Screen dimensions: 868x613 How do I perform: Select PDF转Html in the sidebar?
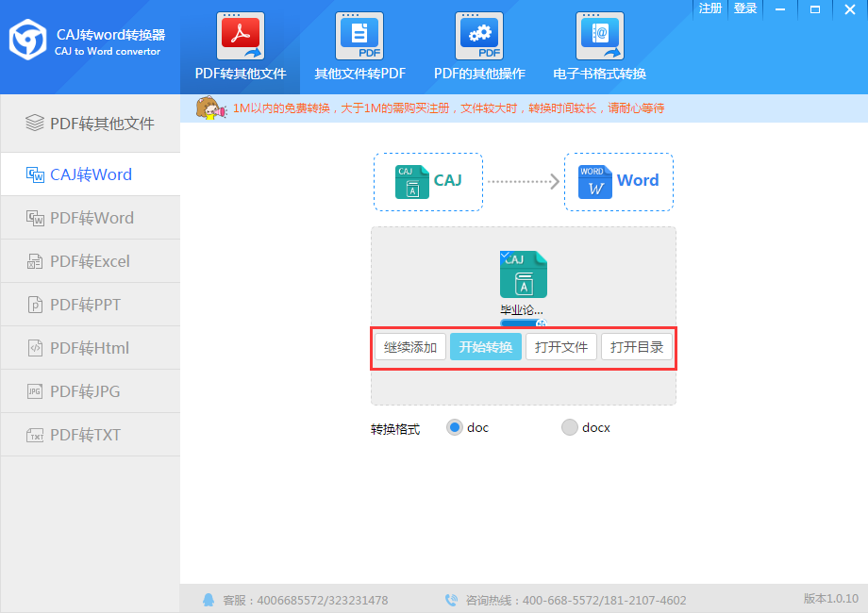coord(91,348)
